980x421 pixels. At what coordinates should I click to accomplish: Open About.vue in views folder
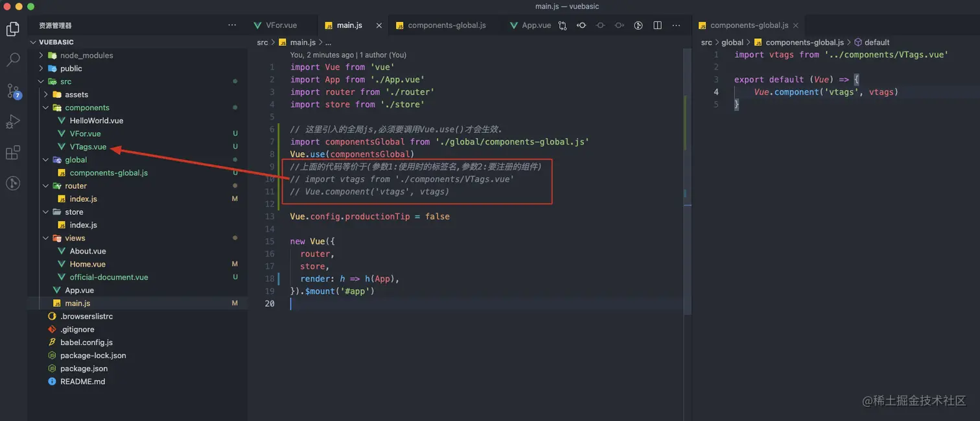88,251
